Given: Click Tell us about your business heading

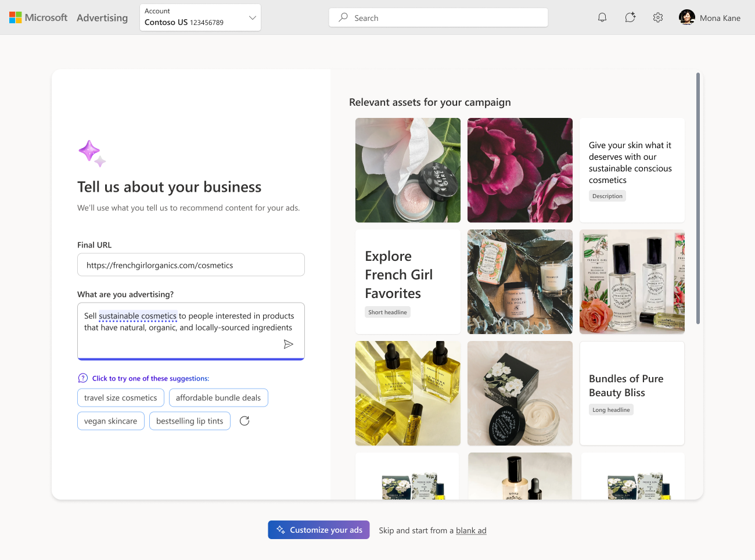Looking at the screenshot, I should (x=170, y=187).
